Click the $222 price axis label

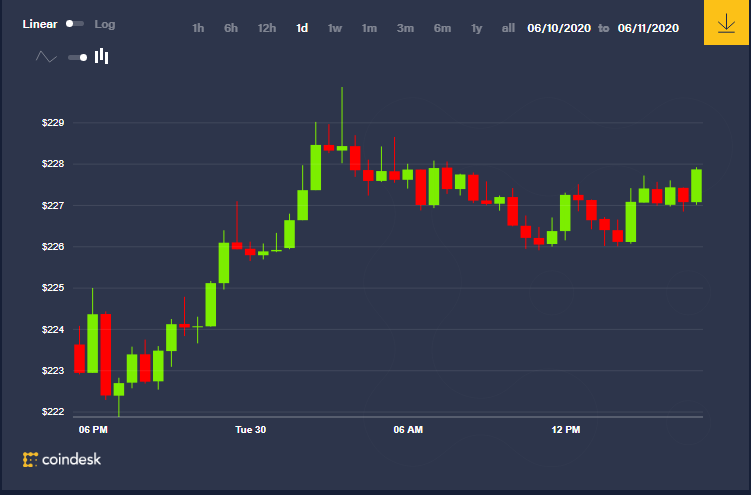tap(53, 412)
